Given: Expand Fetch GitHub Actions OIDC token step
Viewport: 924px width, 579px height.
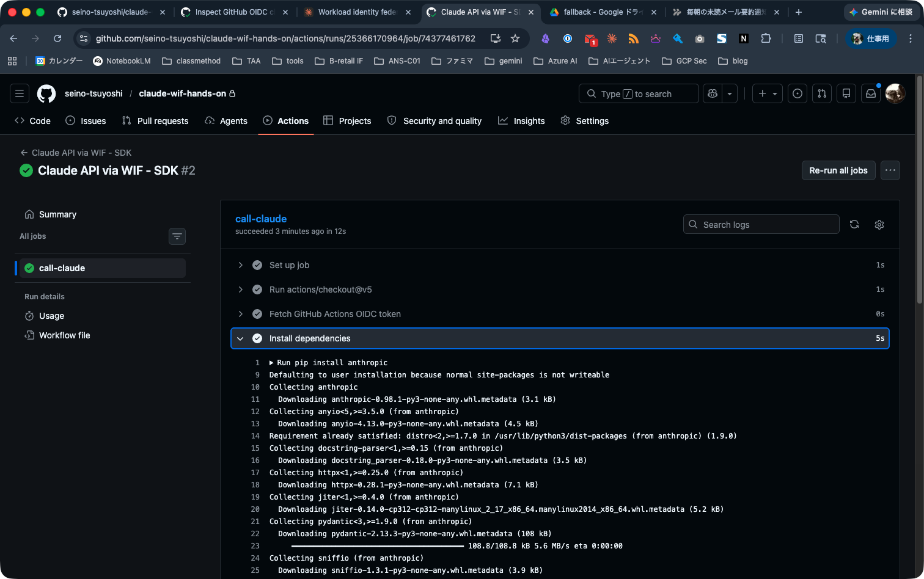Looking at the screenshot, I should tap(560, 314).
